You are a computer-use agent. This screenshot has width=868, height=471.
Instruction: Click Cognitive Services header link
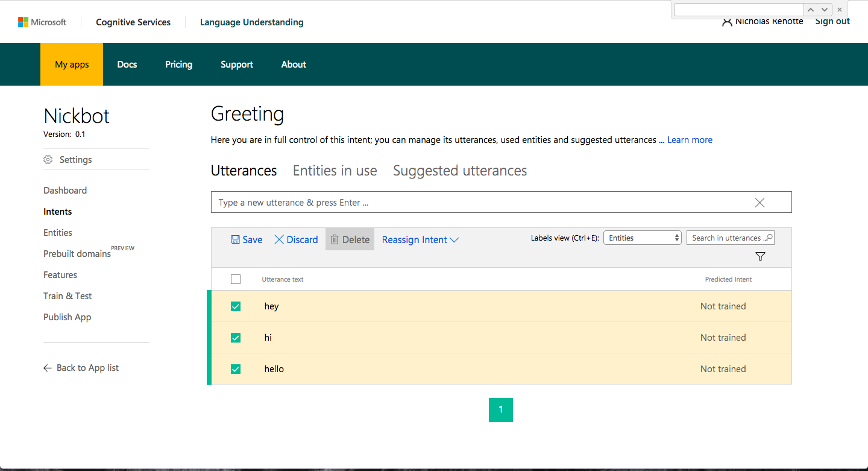pos(133,22)
